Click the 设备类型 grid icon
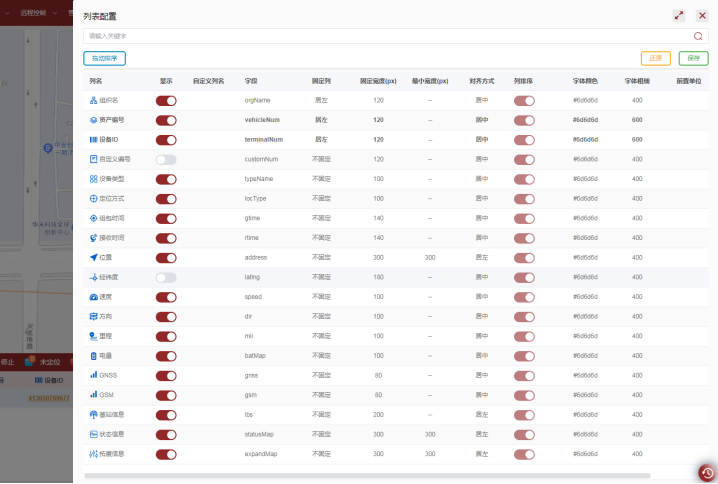The image size is (718, 484). click(93, 179)
